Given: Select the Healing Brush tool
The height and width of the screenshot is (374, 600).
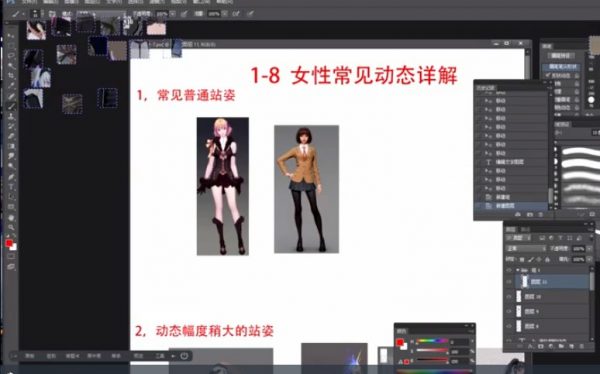Looking at the screenshot, I should click(11, 96).
